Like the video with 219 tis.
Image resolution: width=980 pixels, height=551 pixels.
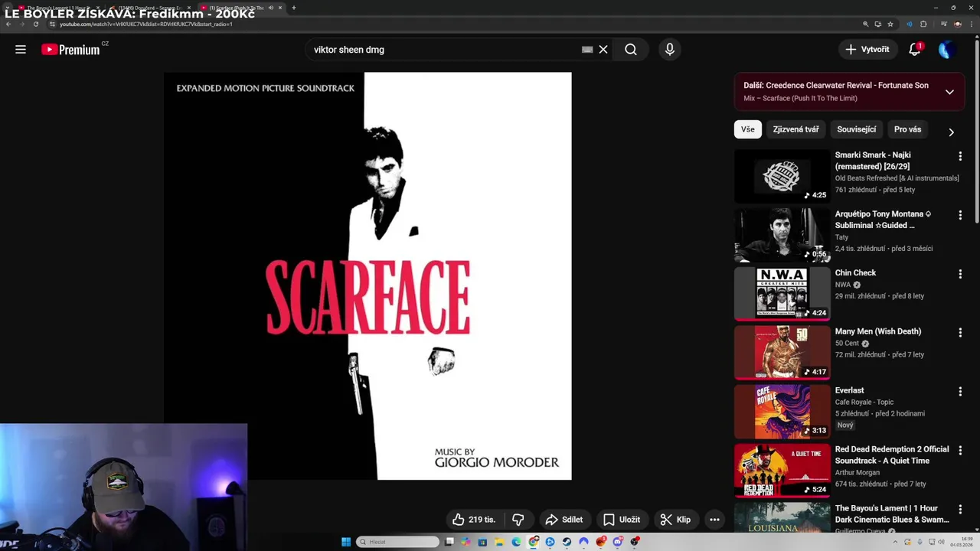pyautogui.click(x=473, y=520)
